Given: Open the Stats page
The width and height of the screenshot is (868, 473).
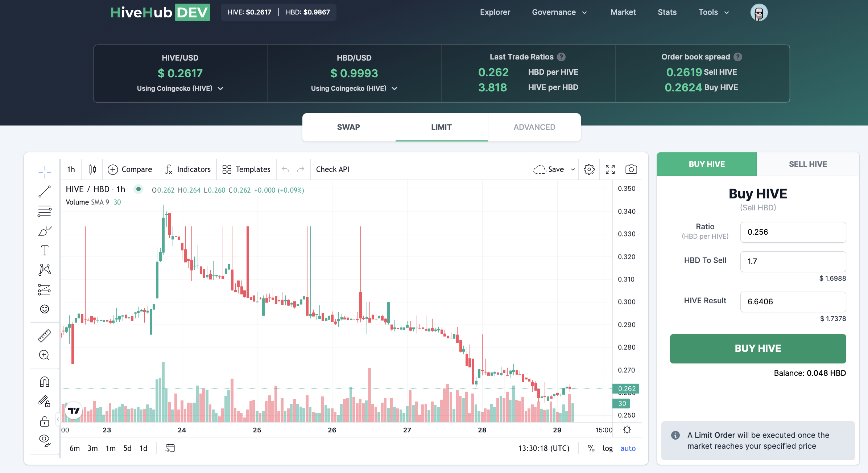Looking at the screenshot, I should 667,12.
